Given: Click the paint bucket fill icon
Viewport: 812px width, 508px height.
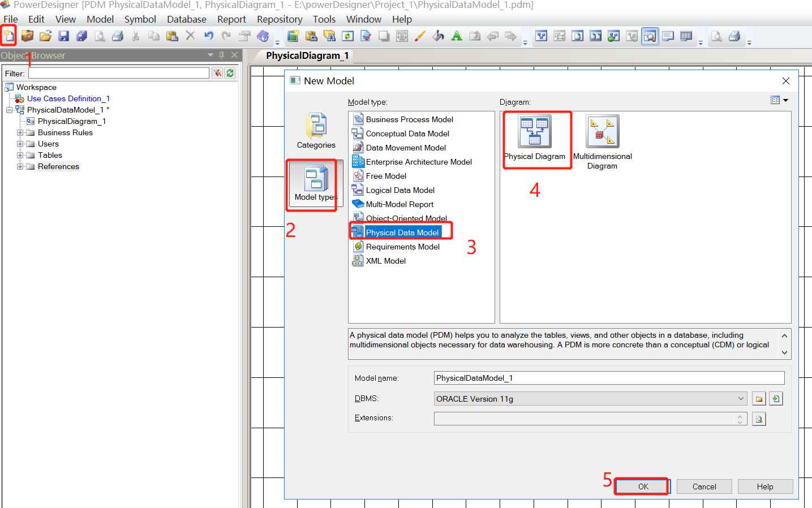Looking at the screenshot, I should click(438, 36).
